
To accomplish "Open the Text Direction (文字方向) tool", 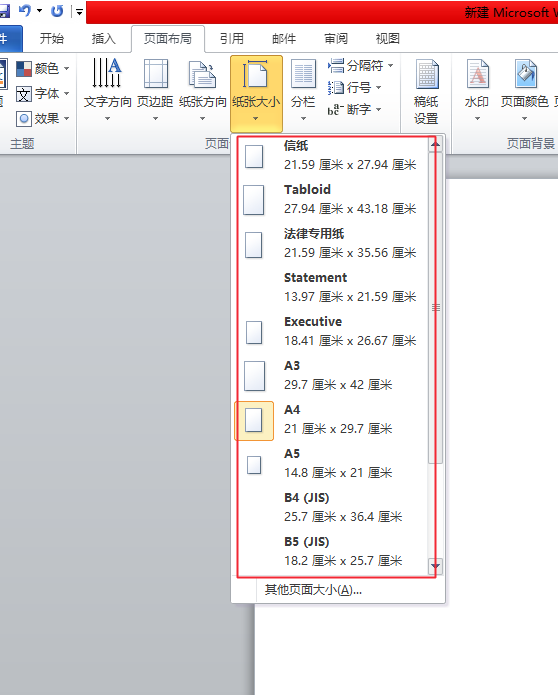I will [x=107, y=91].
